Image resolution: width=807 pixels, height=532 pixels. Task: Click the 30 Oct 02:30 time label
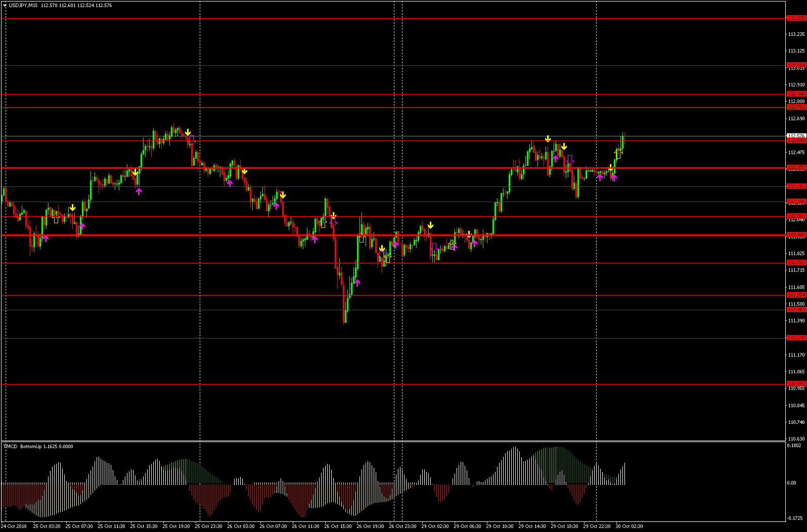[630, 526]
